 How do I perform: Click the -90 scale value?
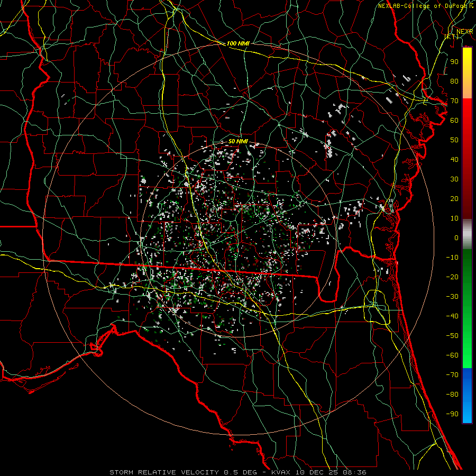click(x=452, y=414)
